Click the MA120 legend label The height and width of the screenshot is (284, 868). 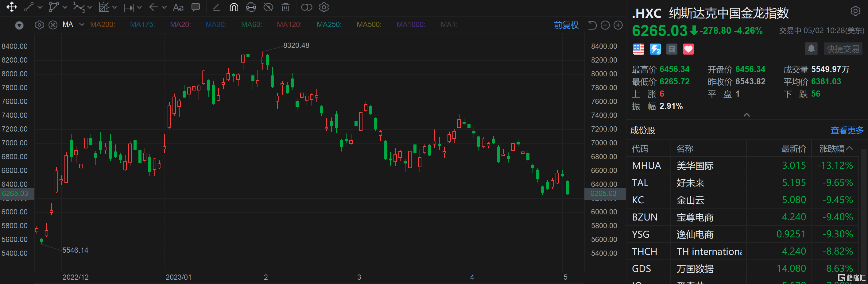(289, 25)
